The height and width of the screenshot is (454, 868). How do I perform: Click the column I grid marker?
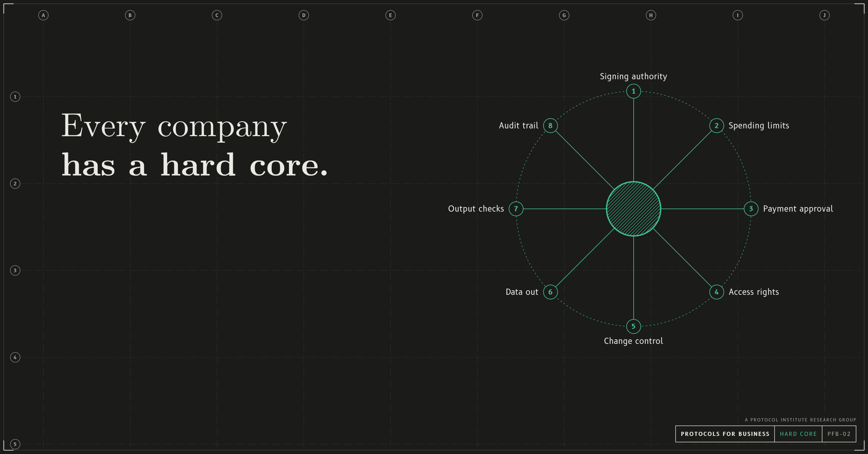(x=738, y=15)
